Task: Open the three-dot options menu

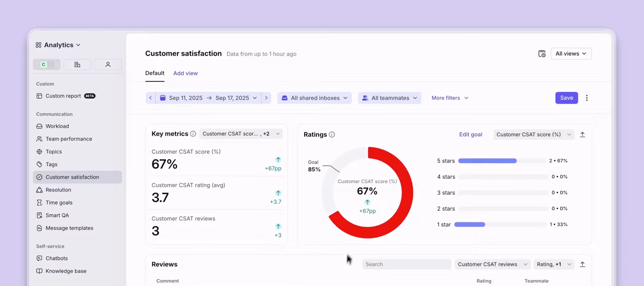Action: click(587, 98)
